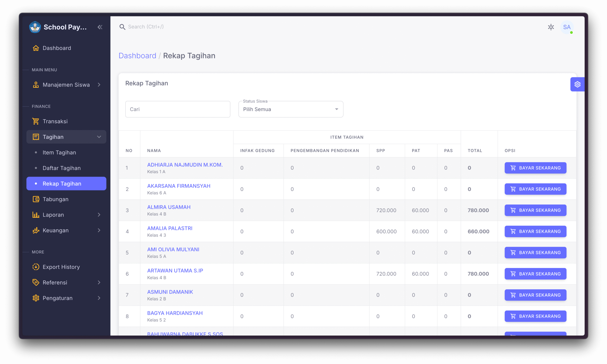Collapse the Tagihan menu section
Viewport: 607px width, 364px height.
coord(99,137)
